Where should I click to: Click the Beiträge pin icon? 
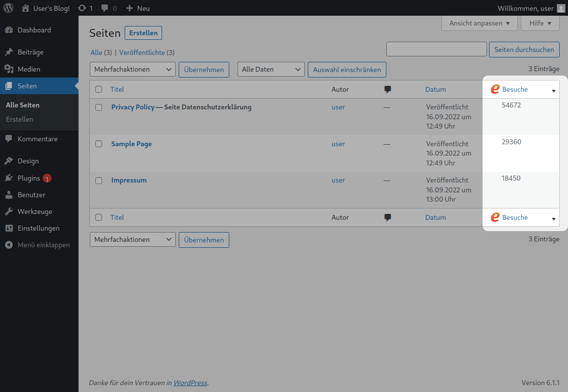[9, 52]
